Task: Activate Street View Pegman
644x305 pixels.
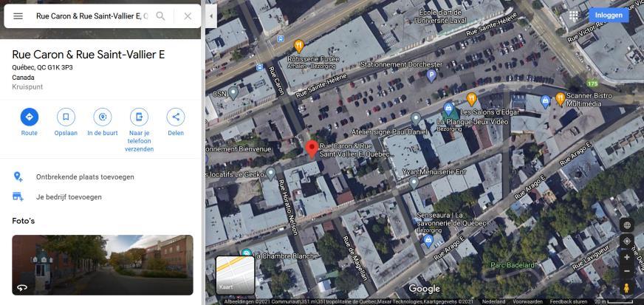Action: 627,288
